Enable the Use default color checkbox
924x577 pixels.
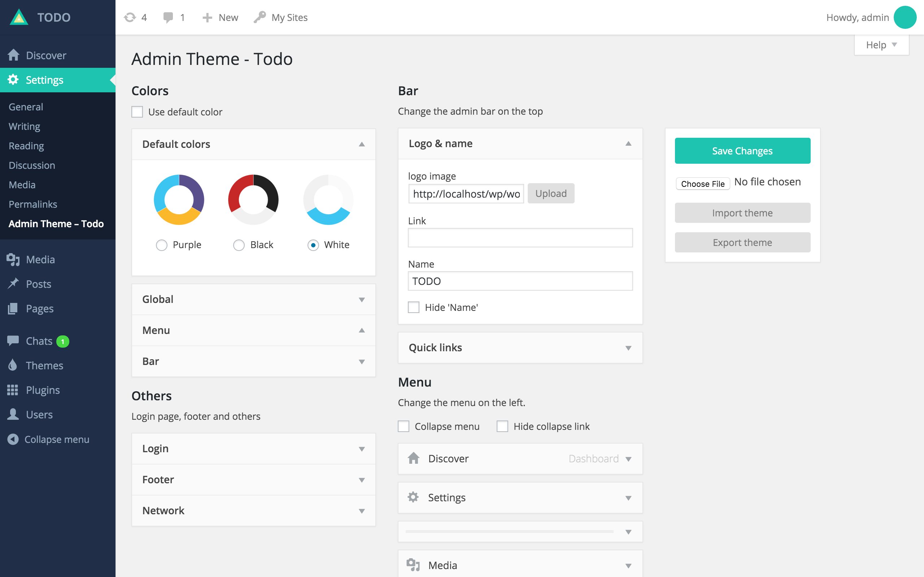[137, 112]
